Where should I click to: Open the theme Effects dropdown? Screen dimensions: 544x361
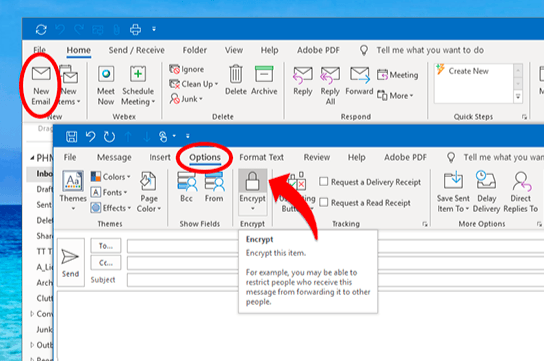[x=111, y=208]
